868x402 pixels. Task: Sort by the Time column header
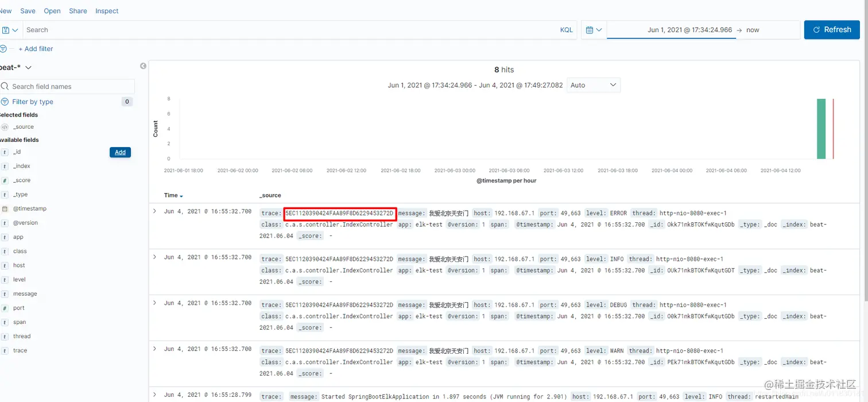(x=173, y=195)
